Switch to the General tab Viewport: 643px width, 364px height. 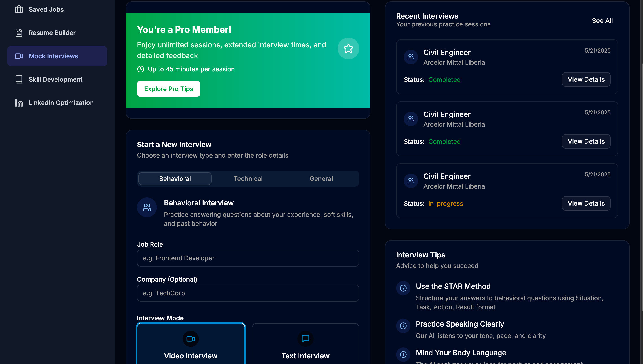321,178
